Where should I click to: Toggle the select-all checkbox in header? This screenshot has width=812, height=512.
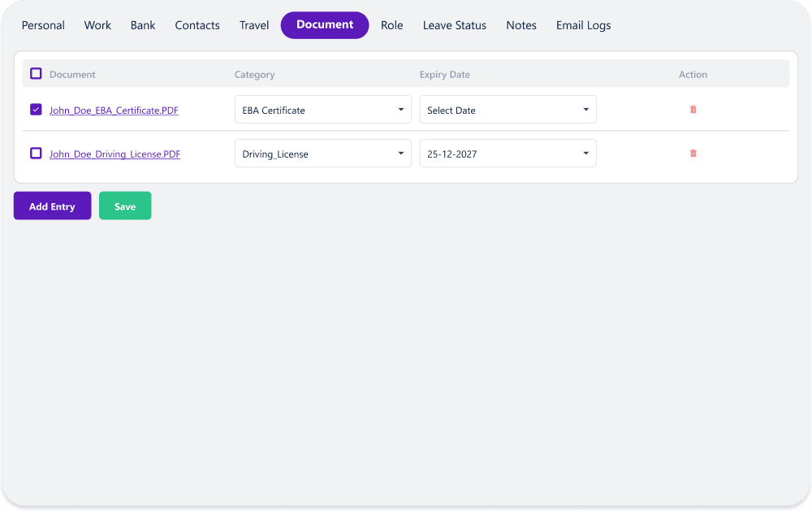(36, 74)
